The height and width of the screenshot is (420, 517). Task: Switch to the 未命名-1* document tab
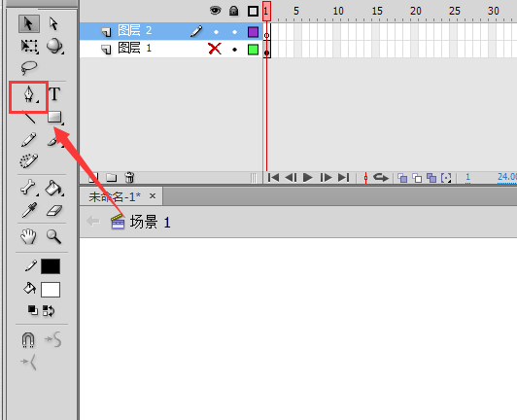coord(115,196)
